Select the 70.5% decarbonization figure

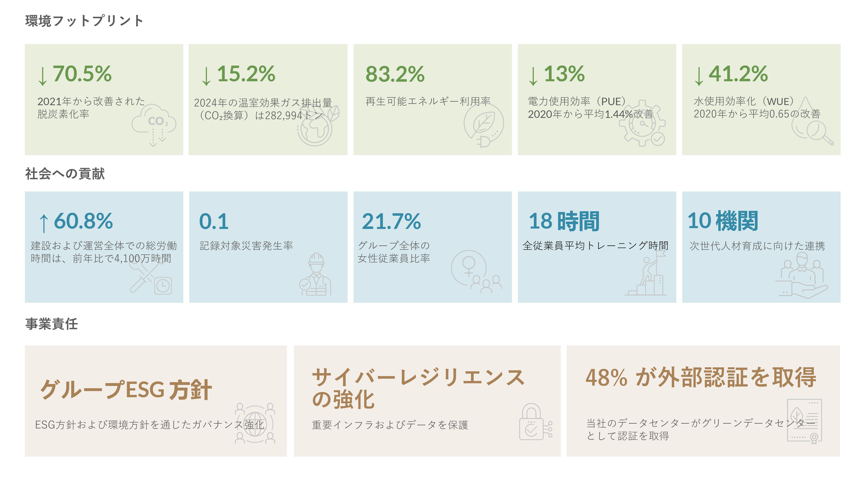(x=82, y=74)
